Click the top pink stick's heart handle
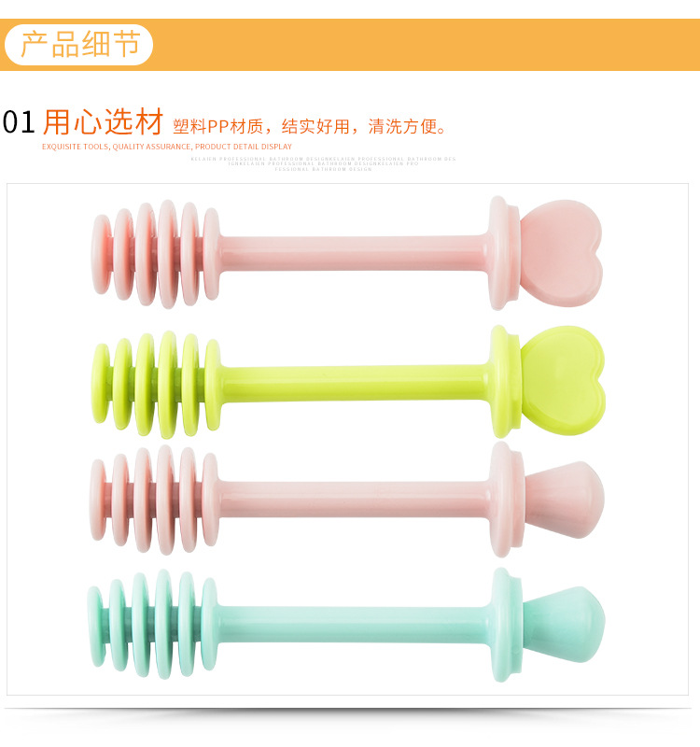This screenshot has width=700, height=747. click(561, 253)
